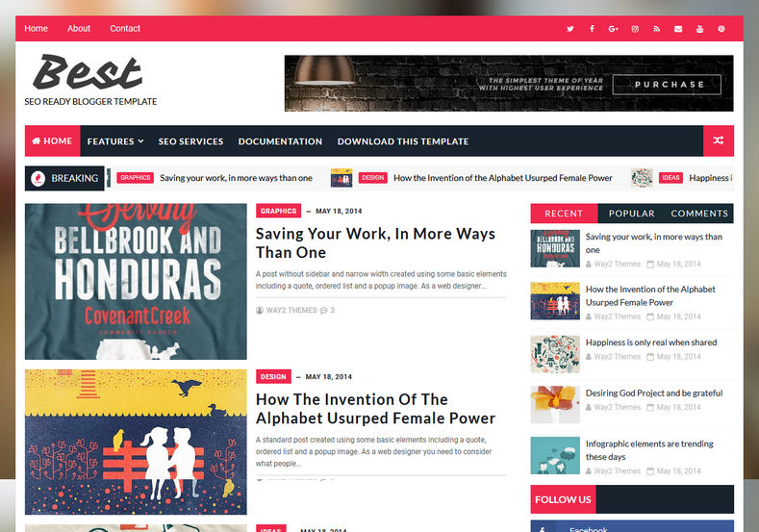Switch to the Popular tab
The width and height of the screenshot is (759, 532).
(631, 214)
